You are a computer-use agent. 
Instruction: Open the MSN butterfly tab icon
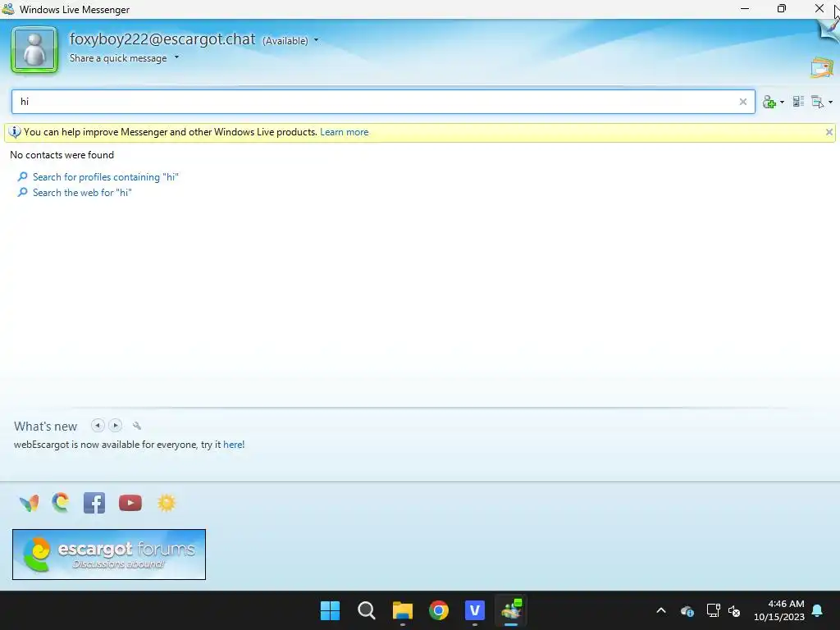tap(29, 503)
